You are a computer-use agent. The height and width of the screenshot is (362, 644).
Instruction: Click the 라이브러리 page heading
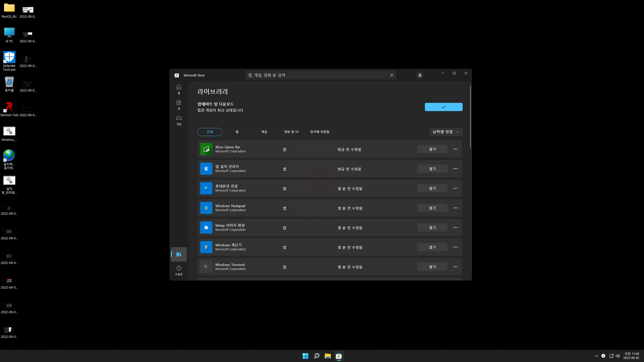click(212, 92)
